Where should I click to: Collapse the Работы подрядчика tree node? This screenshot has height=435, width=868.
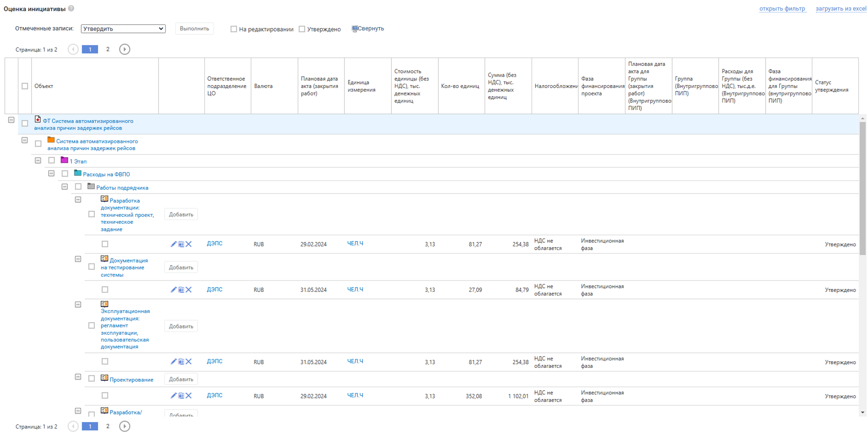(x=65, y=187)
